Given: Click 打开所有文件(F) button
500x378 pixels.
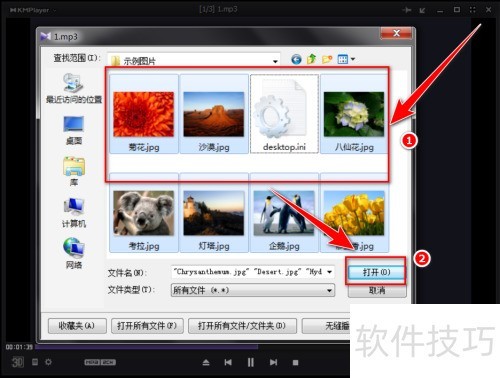Looking at the screenshot, I should tap(147, 326).
